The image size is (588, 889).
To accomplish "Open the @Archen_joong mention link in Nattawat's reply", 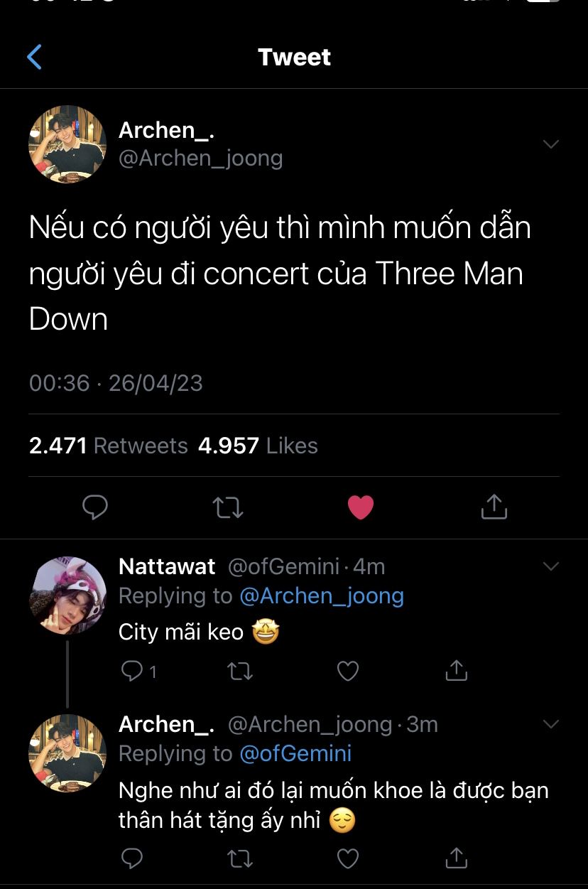I will [322, 596].
